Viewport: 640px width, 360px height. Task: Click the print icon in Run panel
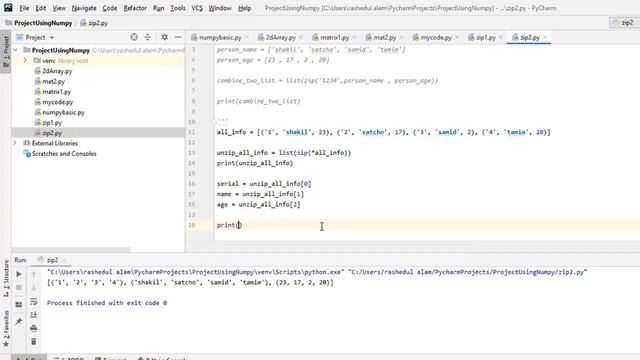click(34, 328)
